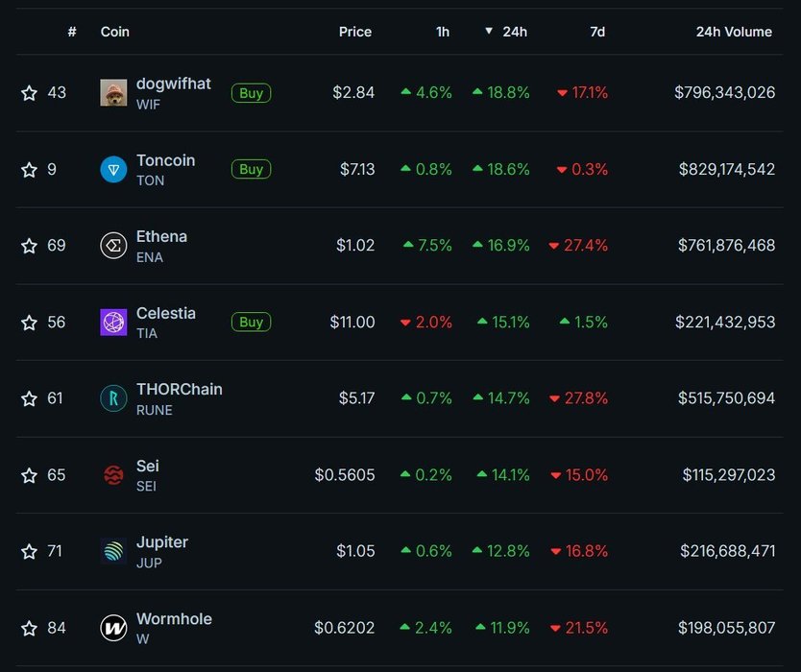Click the Celestia purple logo icon

tap(113, 323)
